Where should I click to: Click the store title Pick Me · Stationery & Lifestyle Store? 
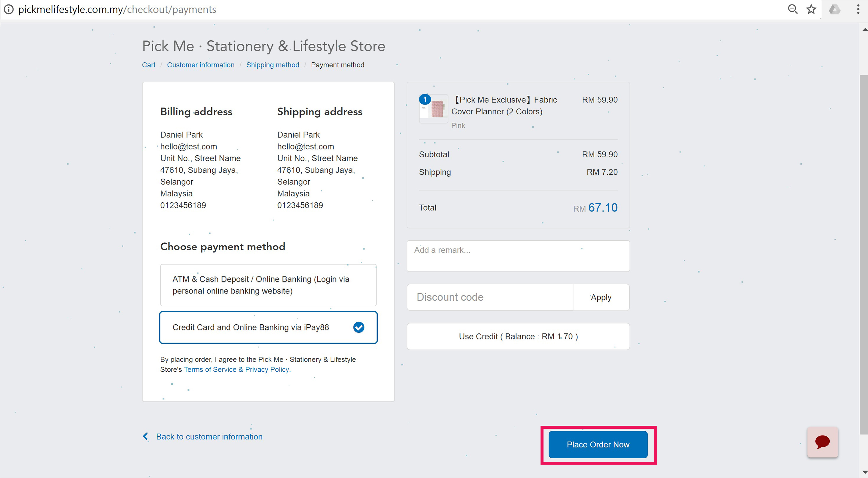point(264,46)
